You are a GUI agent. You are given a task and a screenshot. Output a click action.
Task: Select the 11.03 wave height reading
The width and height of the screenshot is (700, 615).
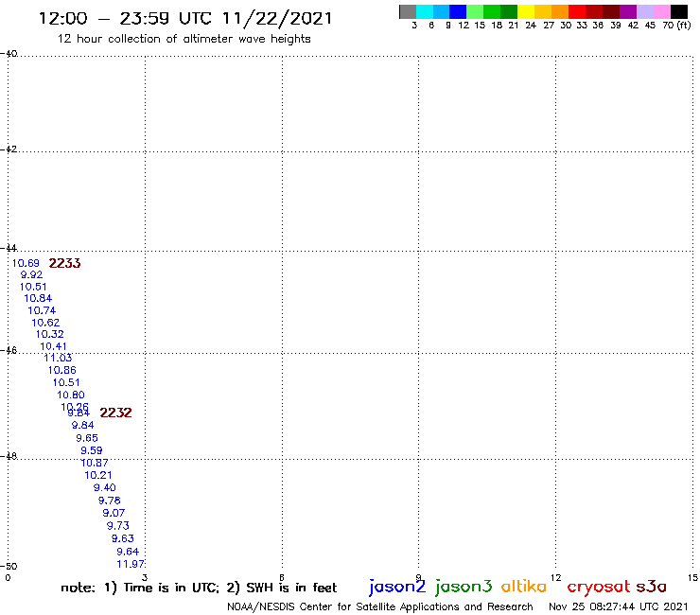(58, 358)
